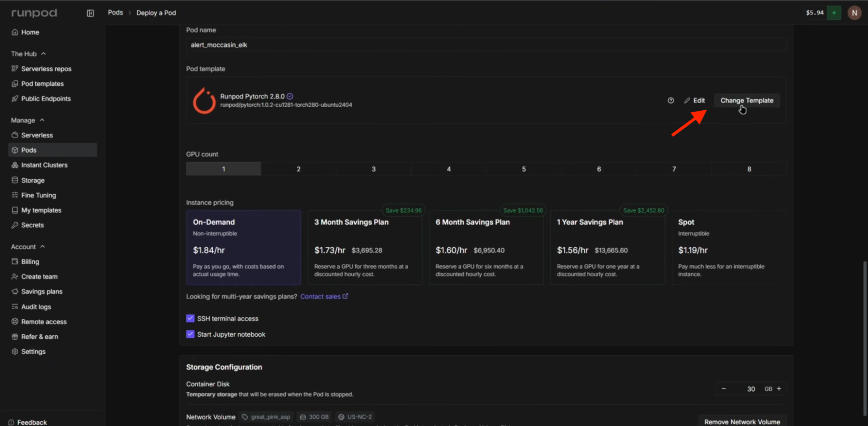Decrease Container Disk size
This screenshot has height=426, width=868.
pos(723,389)
